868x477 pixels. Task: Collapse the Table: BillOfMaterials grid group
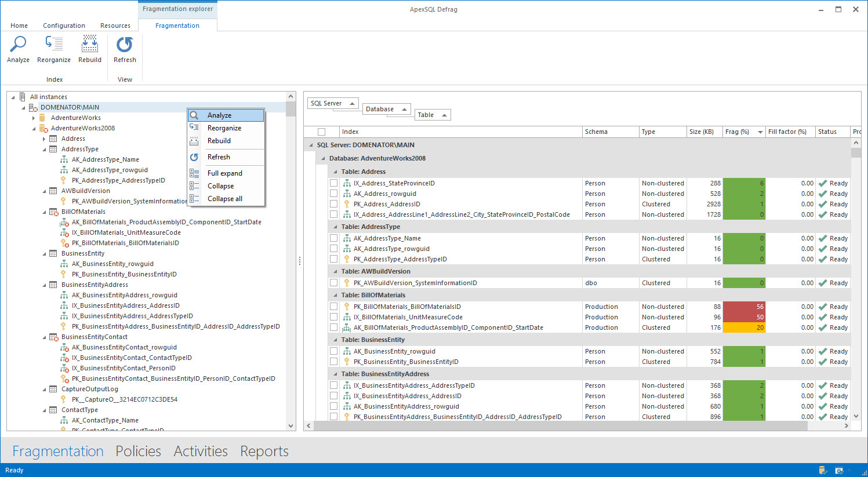[335, 295]
